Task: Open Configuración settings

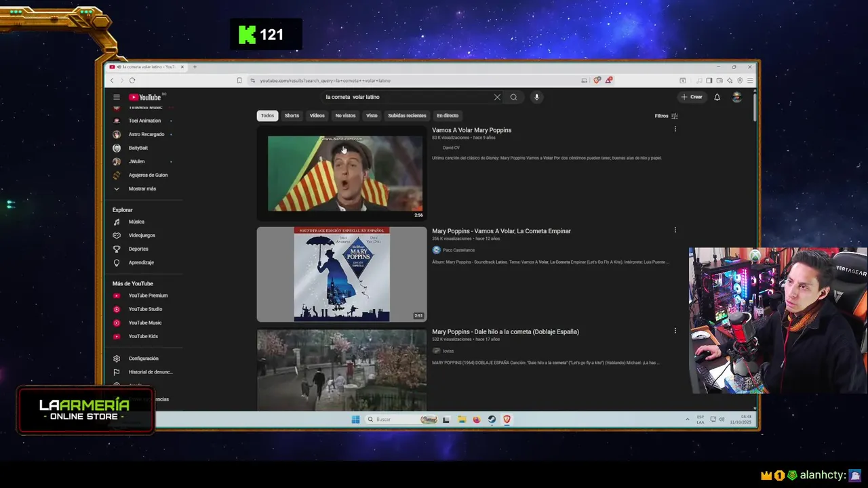Action: click(143, 359)
